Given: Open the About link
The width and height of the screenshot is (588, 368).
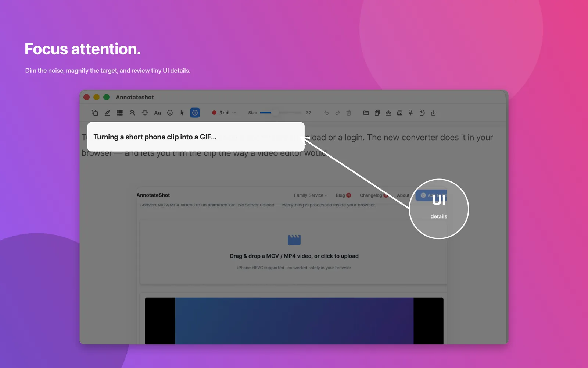Looking at the screenshot, I should point(403,195).
